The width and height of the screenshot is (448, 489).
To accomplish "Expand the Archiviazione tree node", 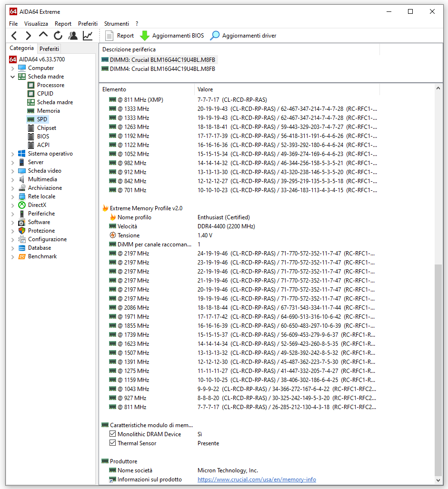I will [x=12, y=188].
